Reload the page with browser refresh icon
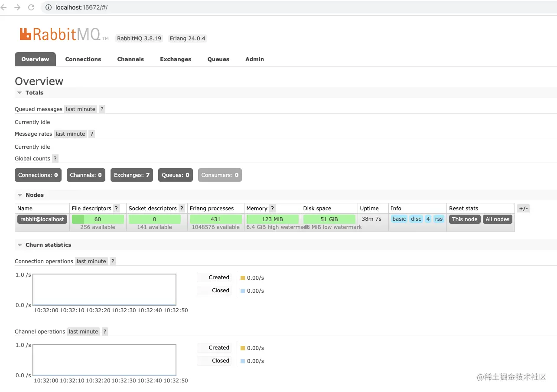Image resolution: width=557 pixels, height=392 pixels. (31, 7)
